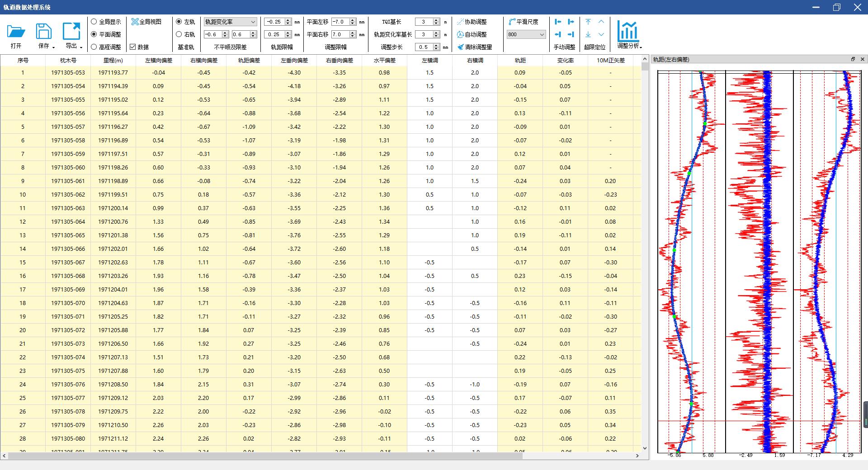Jump to first over-limit point with up-bar arrow

click(588, 22)
